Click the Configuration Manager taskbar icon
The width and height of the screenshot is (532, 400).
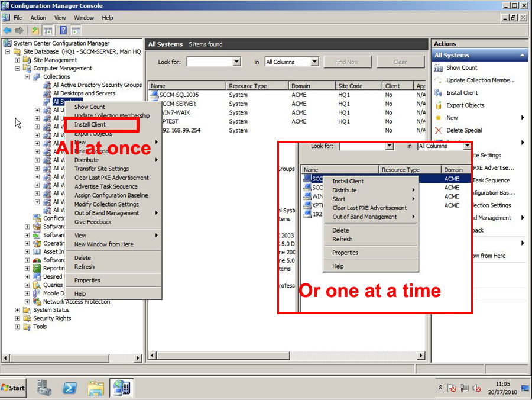(122, 388)
